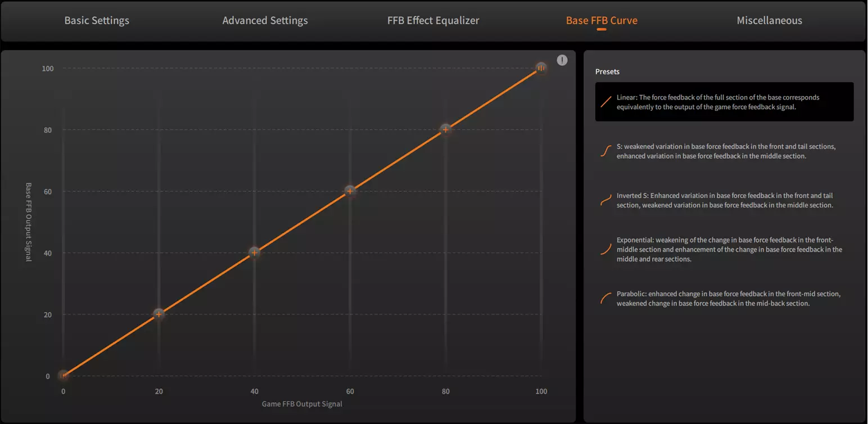Open the Basic Settings tab
Screen dimensions: 868x424
tap(97, 21)
